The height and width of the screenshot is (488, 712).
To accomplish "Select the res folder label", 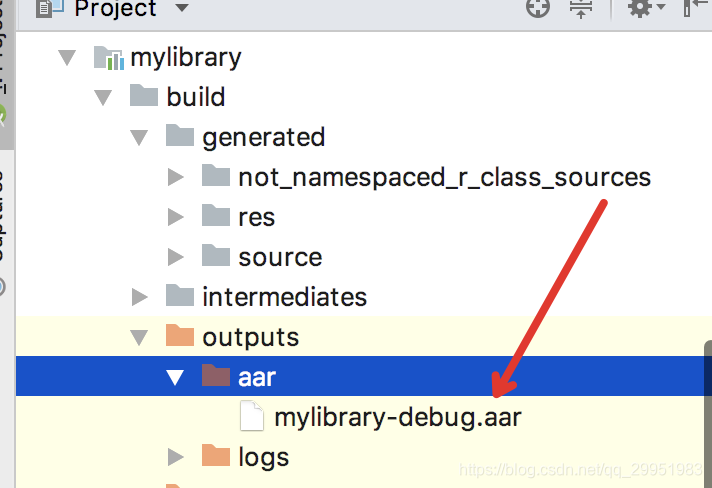I will 257,218.
